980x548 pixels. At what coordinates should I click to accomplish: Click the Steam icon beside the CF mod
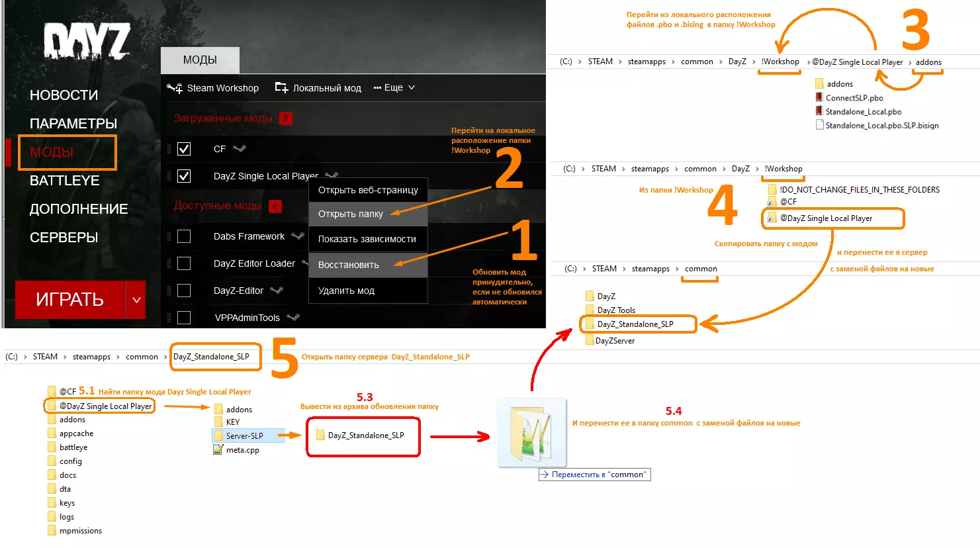(x=239, y=149)
